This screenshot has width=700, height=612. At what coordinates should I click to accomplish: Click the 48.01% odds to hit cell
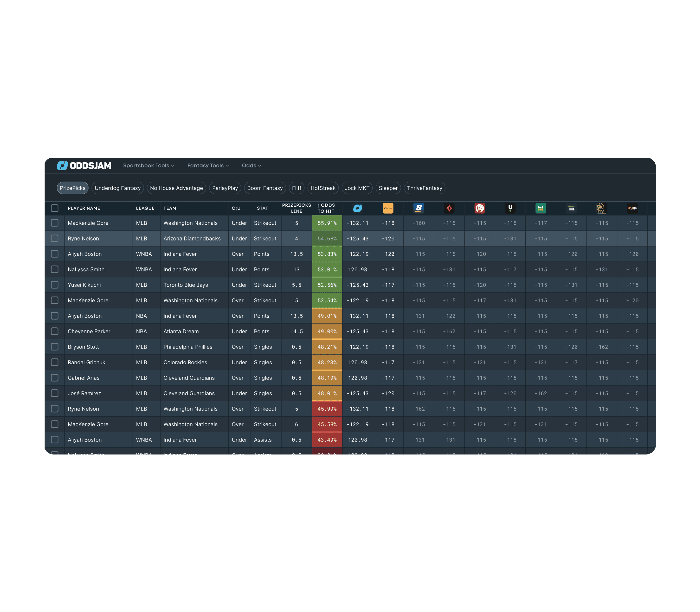pyautogui.click(x=327, y=393)
